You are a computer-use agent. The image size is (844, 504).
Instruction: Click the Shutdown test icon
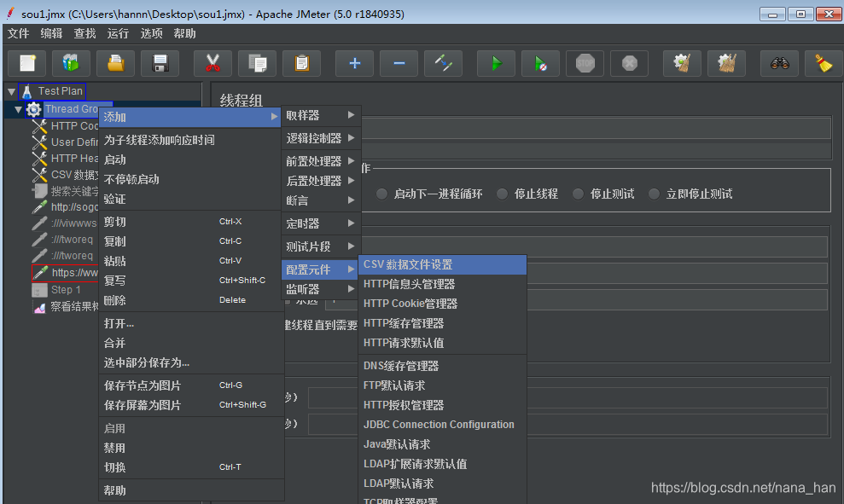pyautogui.click(x=629, y=63)
